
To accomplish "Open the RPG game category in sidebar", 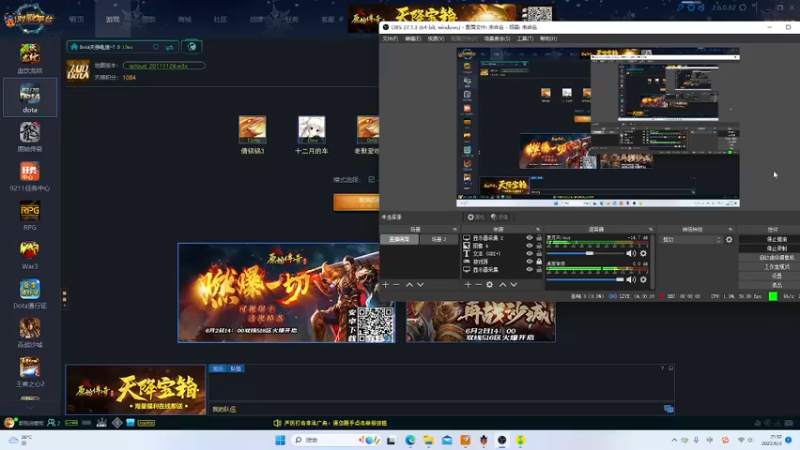I will click(30, 215).
